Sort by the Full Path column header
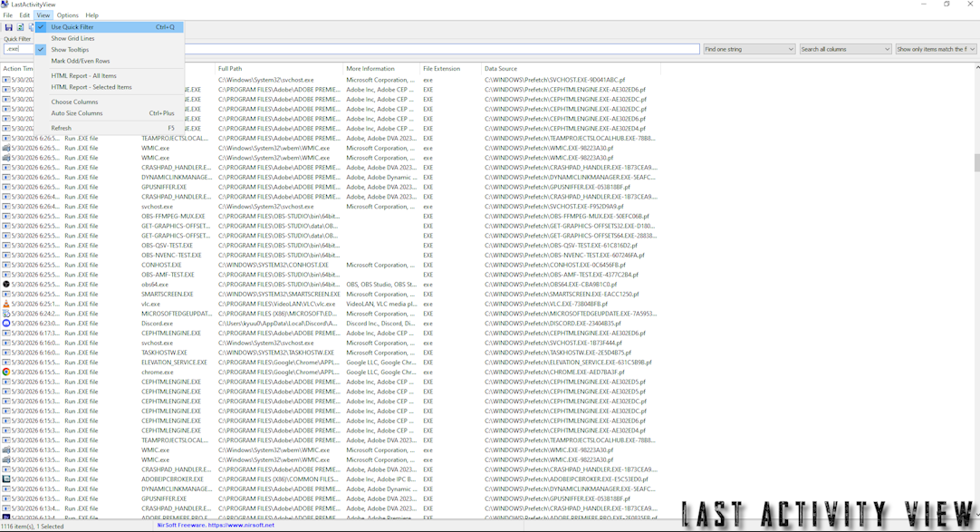This screenshot has height=532, width=980. (279, 69)
